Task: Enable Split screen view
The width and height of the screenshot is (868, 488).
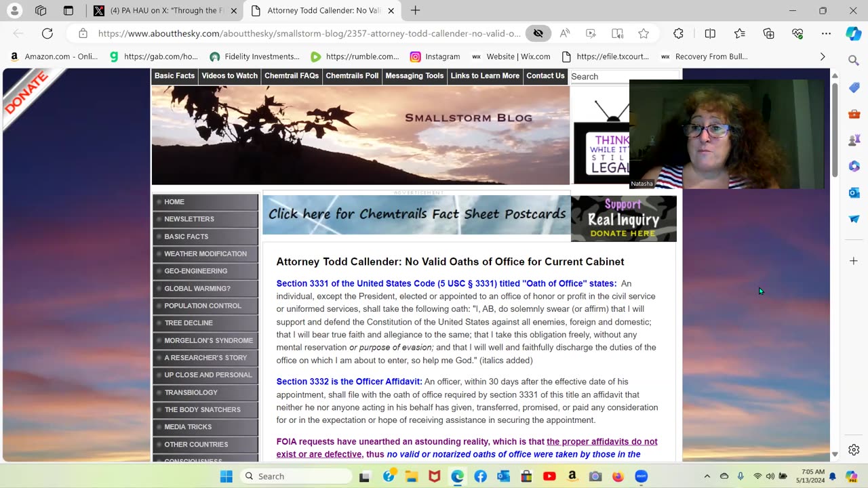Action: (x=710, y=33)
